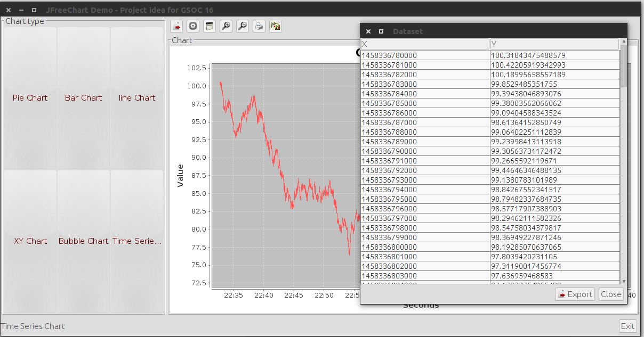The width and height of the screenshot is (644, 337).
Task: Select cell 99.09404588343524
Action: coord(555,113)
